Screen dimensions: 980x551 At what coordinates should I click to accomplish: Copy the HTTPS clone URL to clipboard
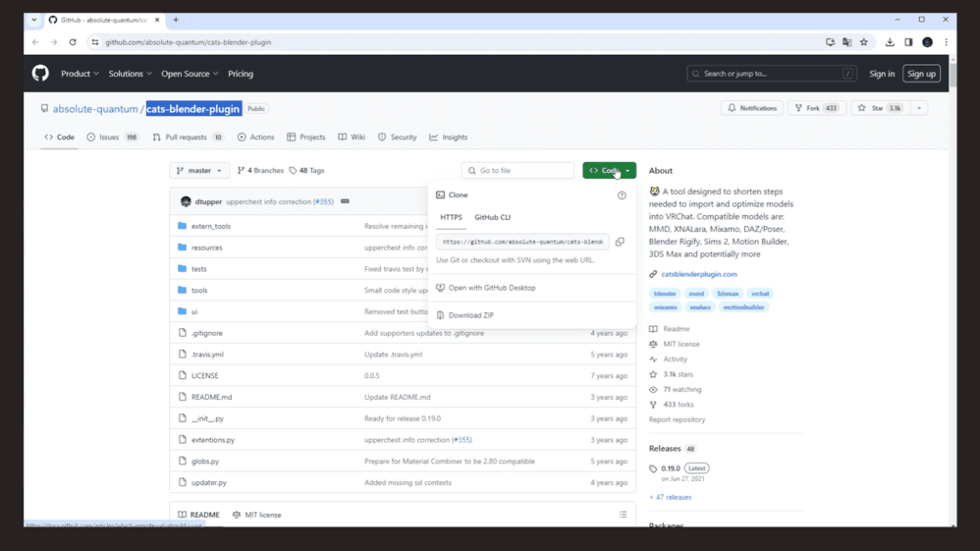click(x=620, y=242)
